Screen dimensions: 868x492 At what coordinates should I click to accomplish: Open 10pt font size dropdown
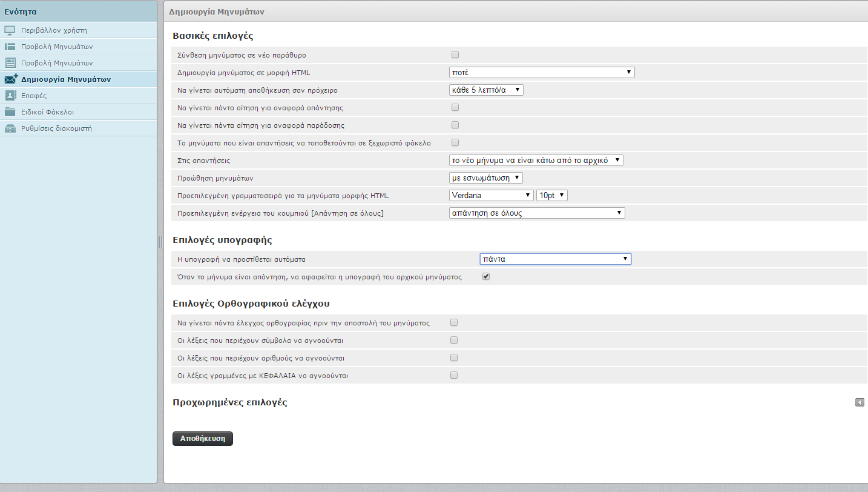[552, 195]
